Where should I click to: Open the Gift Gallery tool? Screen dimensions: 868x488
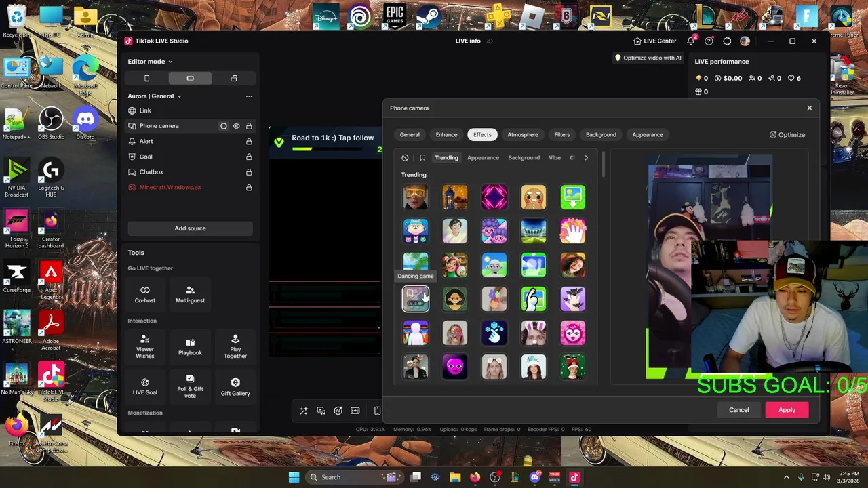click(x=235, y=387)
